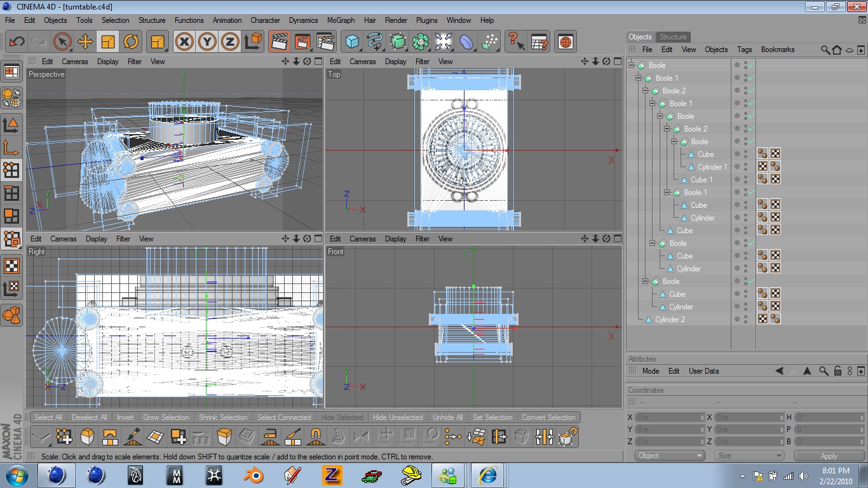Toggle the X axis lock
This screenshot has width=868, height=488.
(184, 42)
